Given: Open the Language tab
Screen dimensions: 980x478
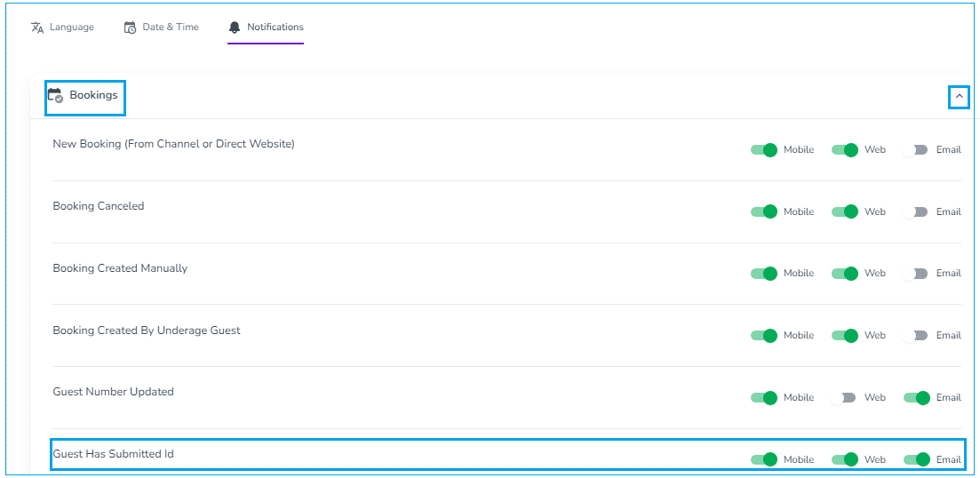Looking at the screenshot, I should pyautogui.click(x=62, y=28).
